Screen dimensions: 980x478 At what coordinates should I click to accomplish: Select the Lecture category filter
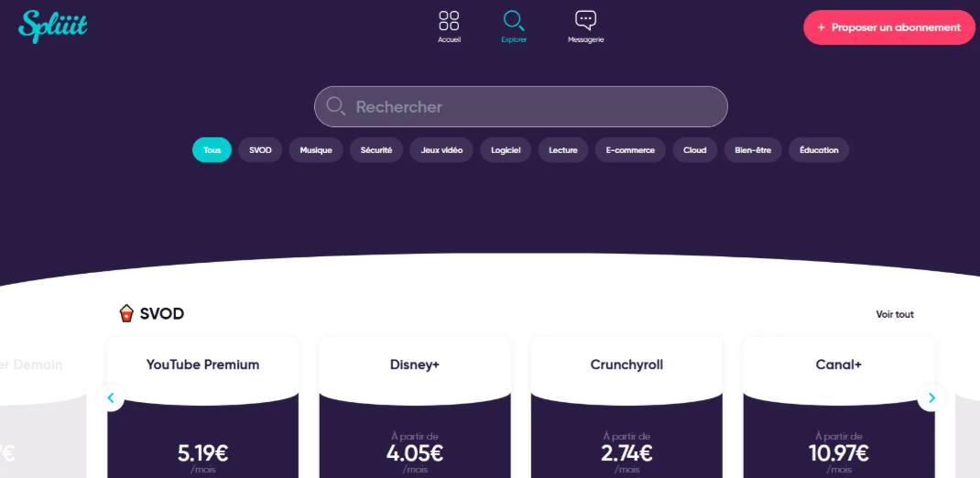point(563,150)
